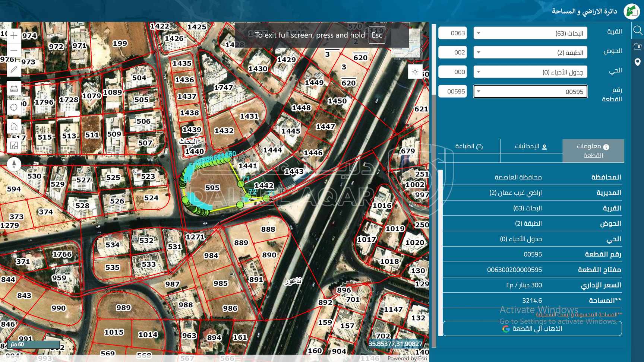Open the bookmarks folder panel
Viewport: 644px width, 362px height.
[638, 47]
